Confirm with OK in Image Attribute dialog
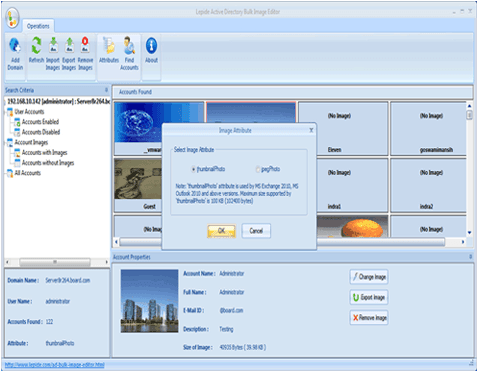This screenshot has height=372, width=478. coord(221,231)
